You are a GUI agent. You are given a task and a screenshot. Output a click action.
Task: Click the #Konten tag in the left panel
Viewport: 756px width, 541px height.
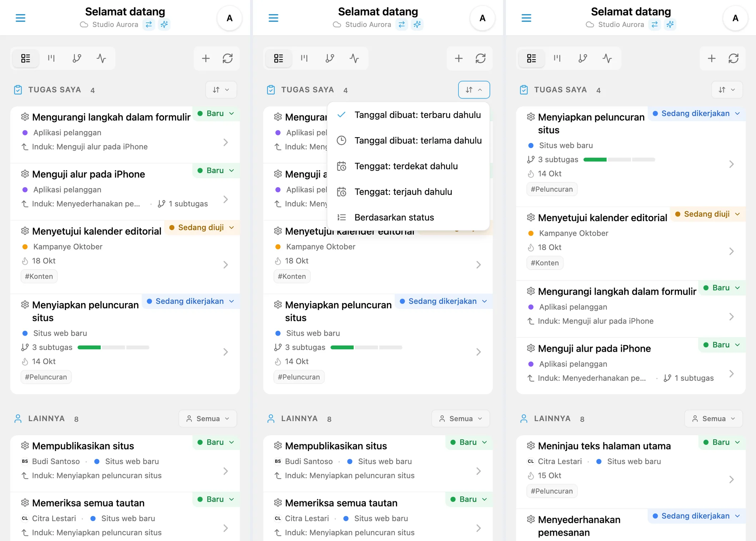tap(39, 276)
